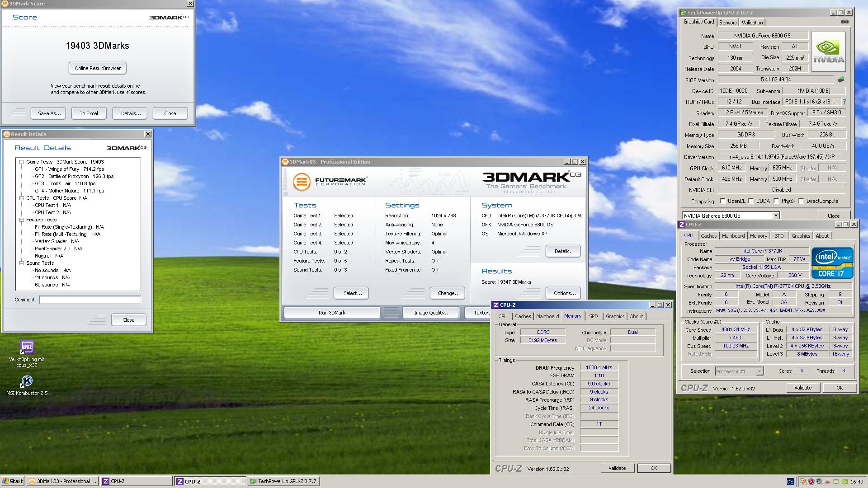Open the cpuz_x32 desktop shortcut
The width and height of the screenshot is (868, 488).
pos(27,354)
